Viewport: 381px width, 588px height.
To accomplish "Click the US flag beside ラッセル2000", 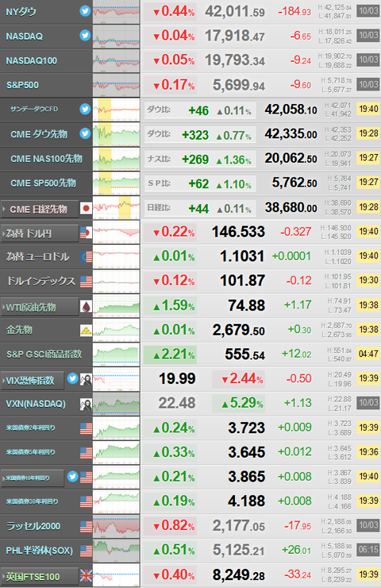I will [87, 527].
